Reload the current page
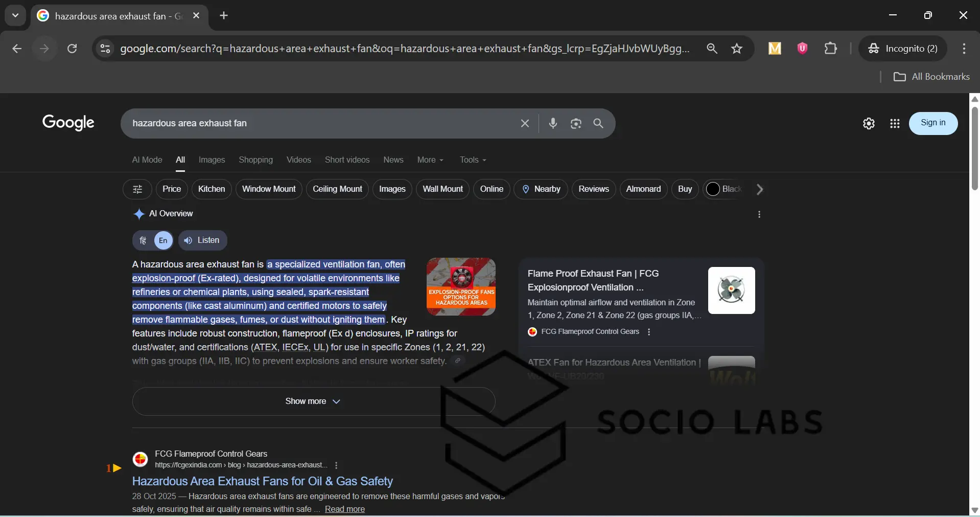 [73, 49]
